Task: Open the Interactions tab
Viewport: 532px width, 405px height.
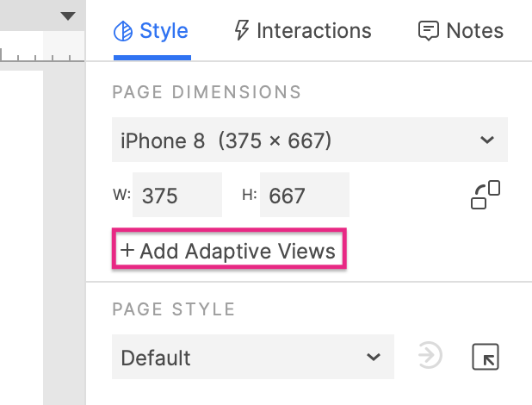Action: [303, 30]
